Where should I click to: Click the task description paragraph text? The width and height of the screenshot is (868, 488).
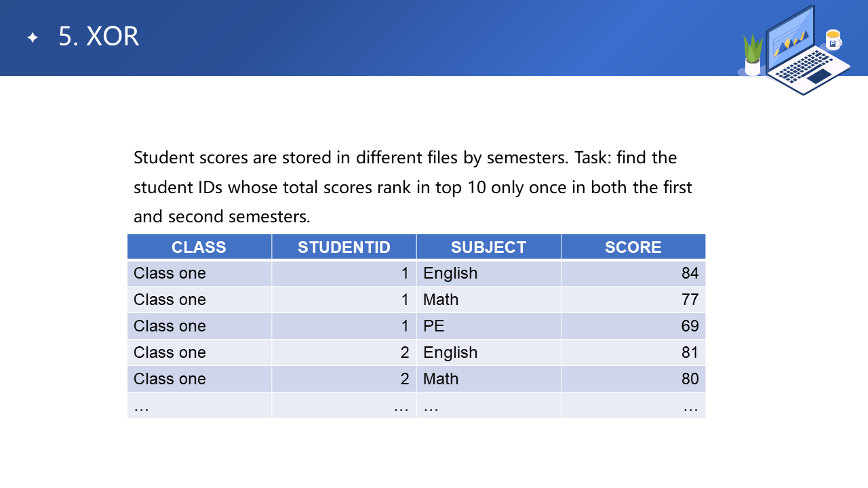pyautogui.click(x=412, y=187)
